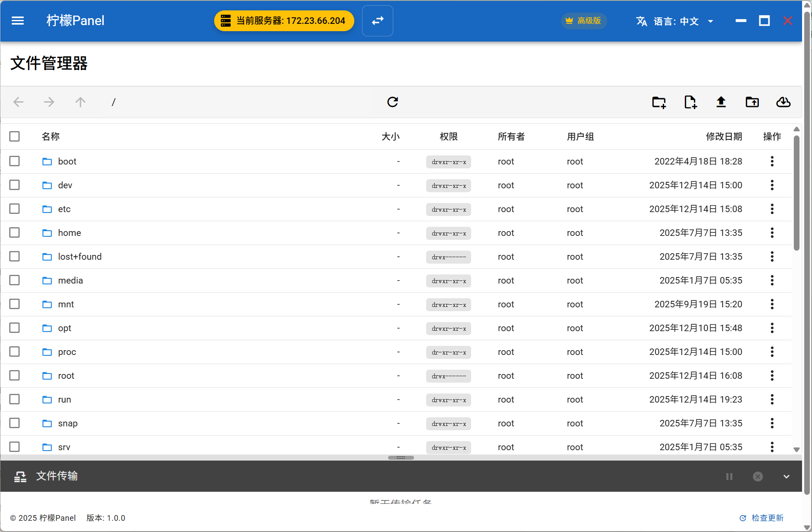Image resolution: width=812 pixels, height=532 pixels.
Task: Sort the list by the 修改日期 column
Action: tap(724, 137)
